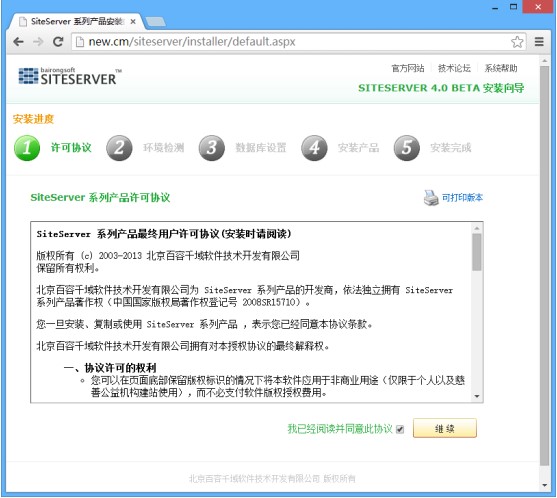Select the SiteServer 系列产品安装 tab
557x498 pixels.
(76, 21)
